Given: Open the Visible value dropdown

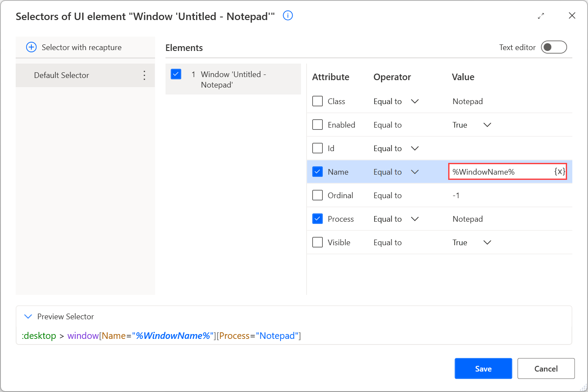Looking at the screenshot, I should pyautogui.click(x=487, y=242).
